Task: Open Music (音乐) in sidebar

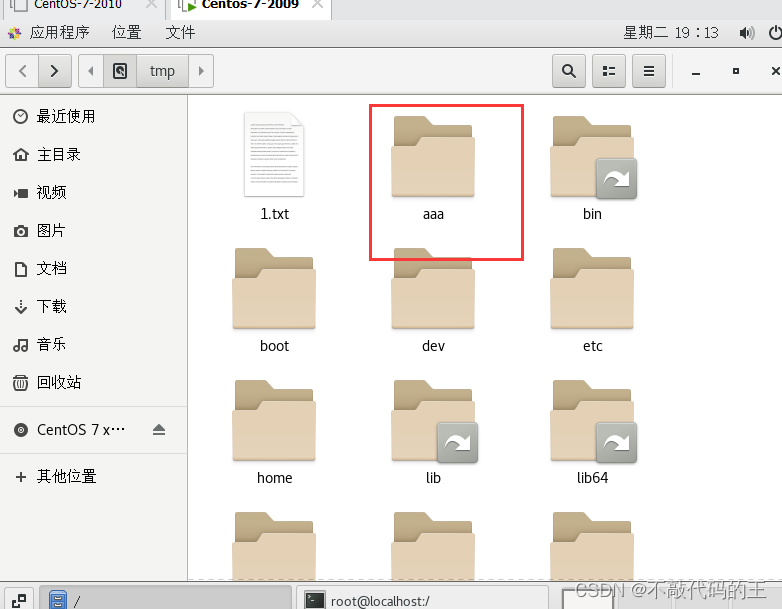Action: [x=94, y=344]
